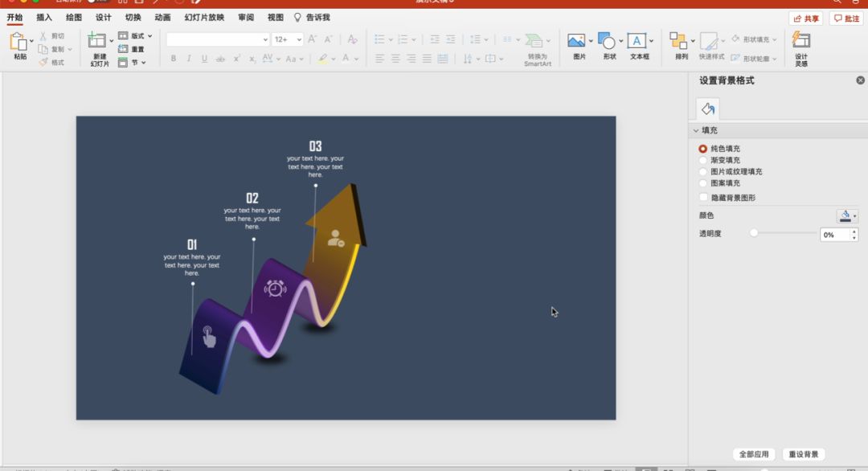Click the transparency (透明度) slider handle
The height and width of the screenshot is (471, 868).
[x=753, y=233]
